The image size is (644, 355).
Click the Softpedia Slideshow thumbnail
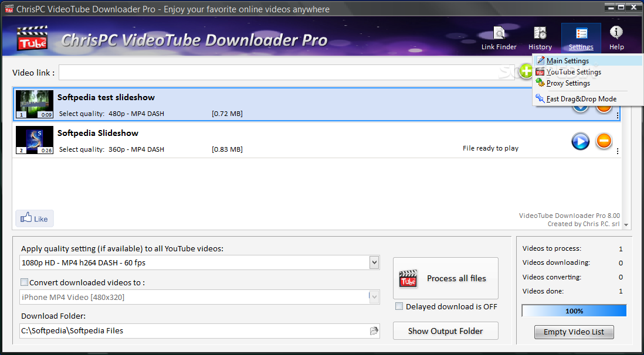point(35,140)
